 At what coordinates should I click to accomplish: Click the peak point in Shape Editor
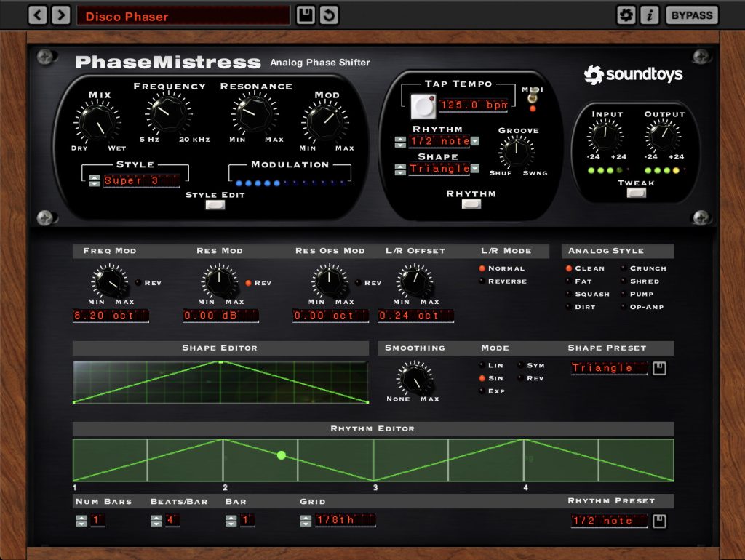pos(220,362)
